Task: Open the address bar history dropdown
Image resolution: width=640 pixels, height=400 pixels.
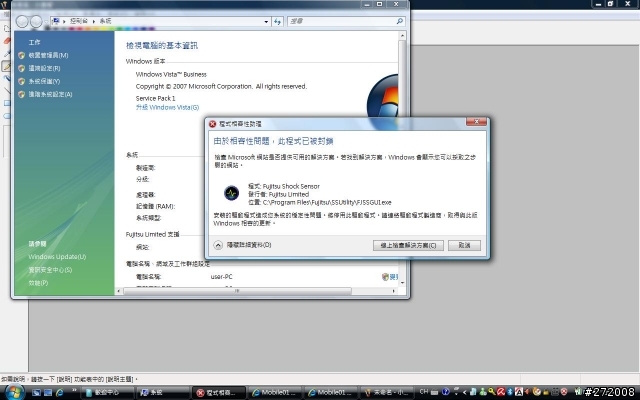Action: (x=266, y=21)
